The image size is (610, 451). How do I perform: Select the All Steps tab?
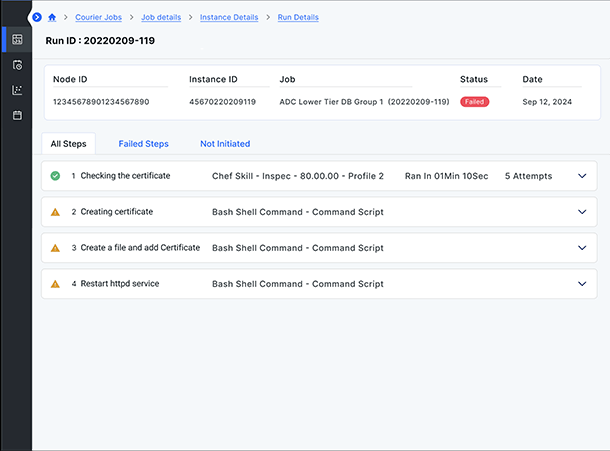68,144
